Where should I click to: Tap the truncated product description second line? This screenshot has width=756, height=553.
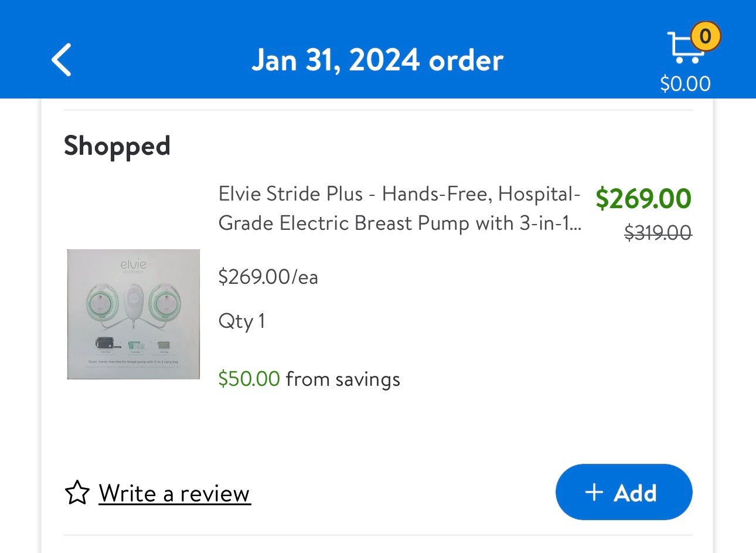[400, 223]
